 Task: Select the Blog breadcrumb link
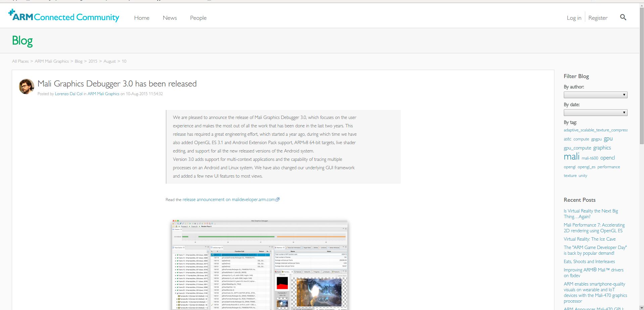(x=79, y=61)
